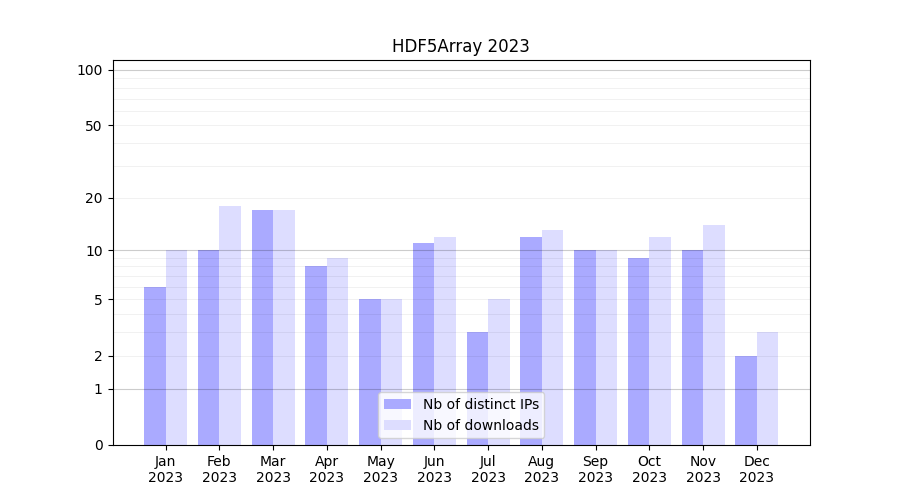Select the 'Nb of downloads' legend text
Image resolution: width=900 pixels, height=500 pixels.
click(x=480, y=425)
